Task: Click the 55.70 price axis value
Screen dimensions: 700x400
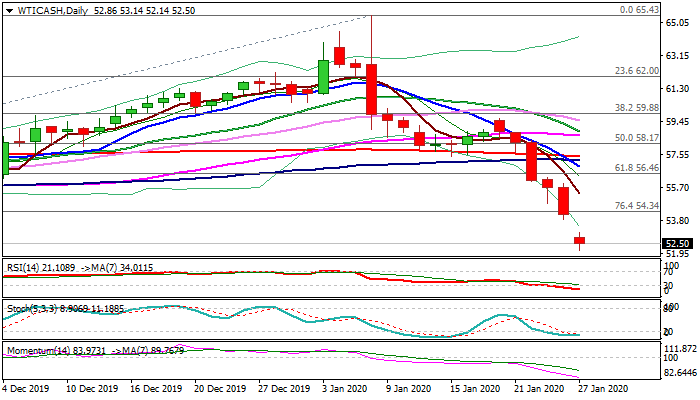Action: [677, 188]
